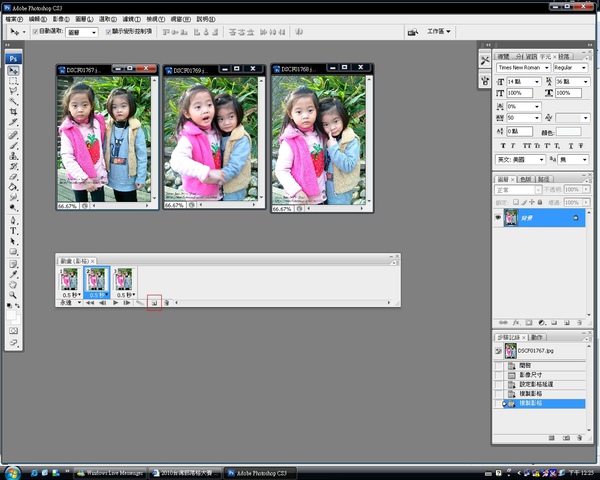Enter Quick Mask mode from the toolbox

tap(13, 331)
